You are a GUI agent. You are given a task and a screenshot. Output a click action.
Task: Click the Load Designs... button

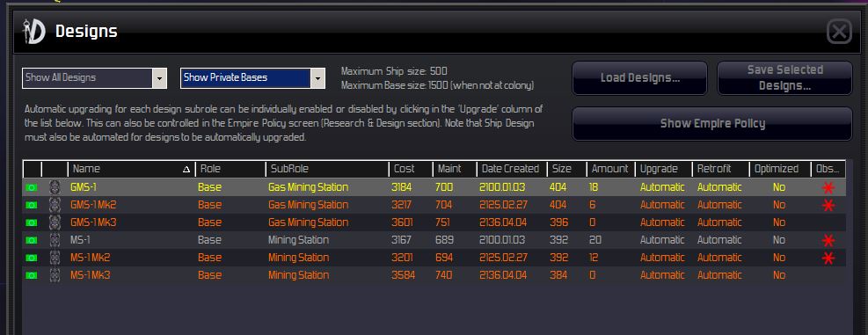(x=640, y=78)
